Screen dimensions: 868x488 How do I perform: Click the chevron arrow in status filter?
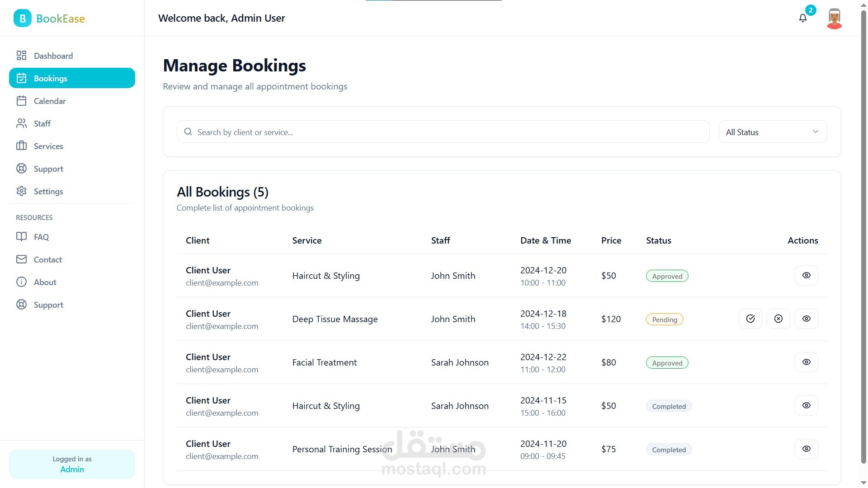click(x=816, y=131)
